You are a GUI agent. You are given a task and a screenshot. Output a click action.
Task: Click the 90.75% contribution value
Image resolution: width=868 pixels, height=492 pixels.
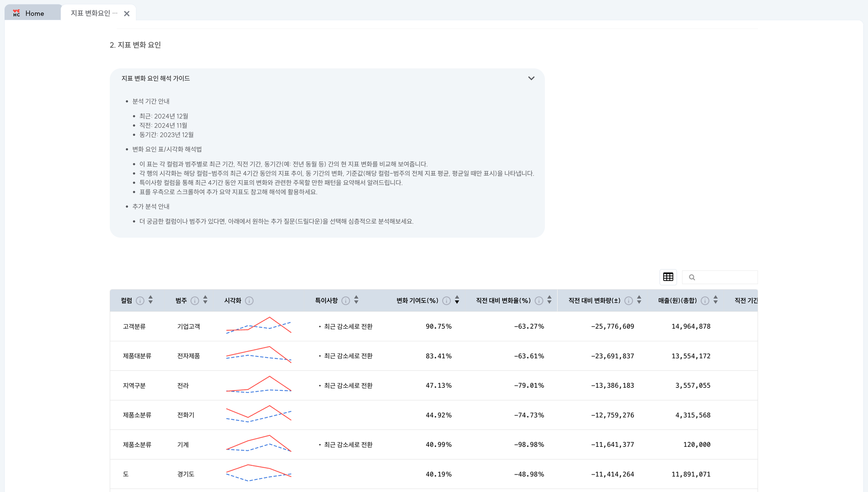pyautogui.click(x=438, y=327)
